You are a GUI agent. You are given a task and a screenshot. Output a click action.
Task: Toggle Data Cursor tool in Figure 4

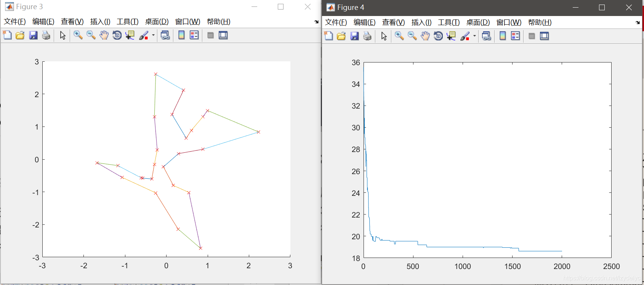click(451, 36)
